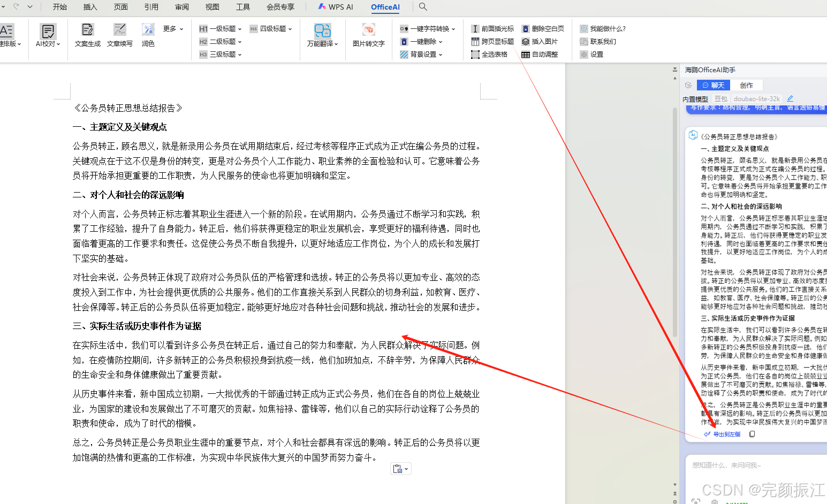Click the 海鹦OfficeAI助手 panel title
This screenshot has height=504, width=827.
point(710,70)
